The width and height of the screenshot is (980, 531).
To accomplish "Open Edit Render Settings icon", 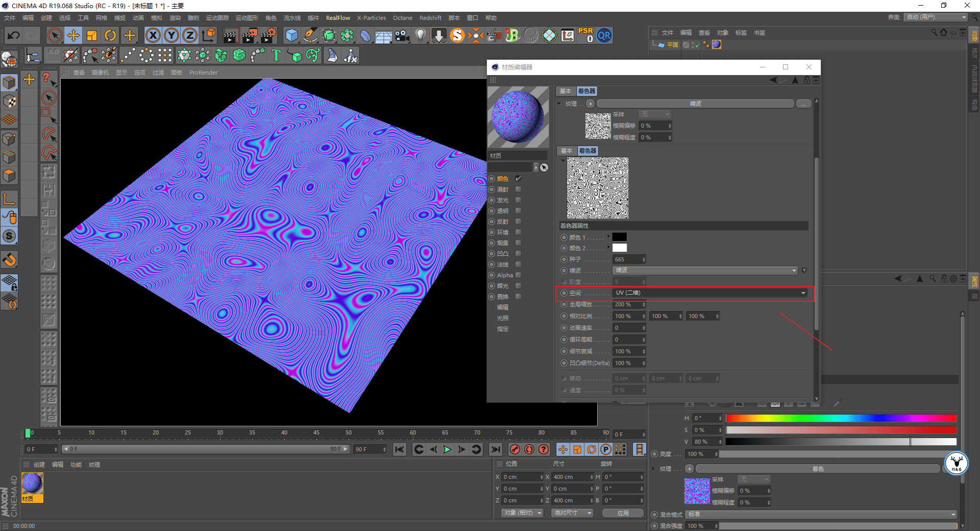I will point(268,35).
